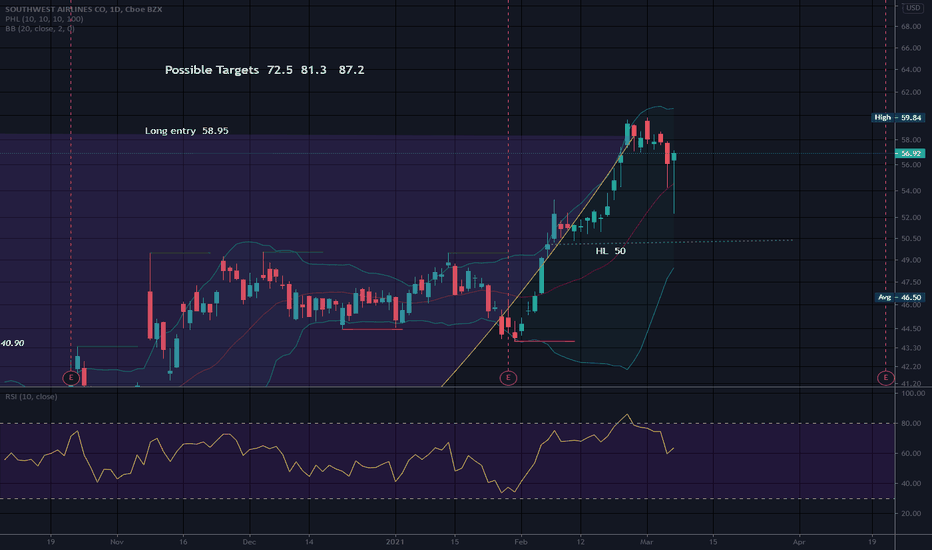Select the 'Long entry 58.95' text note

187,131
